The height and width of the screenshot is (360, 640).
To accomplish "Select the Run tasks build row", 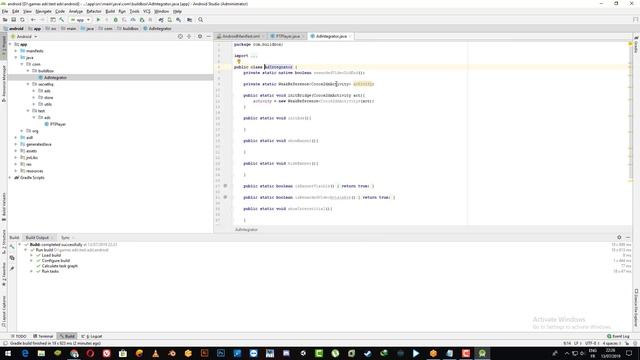I will (50, 271).
